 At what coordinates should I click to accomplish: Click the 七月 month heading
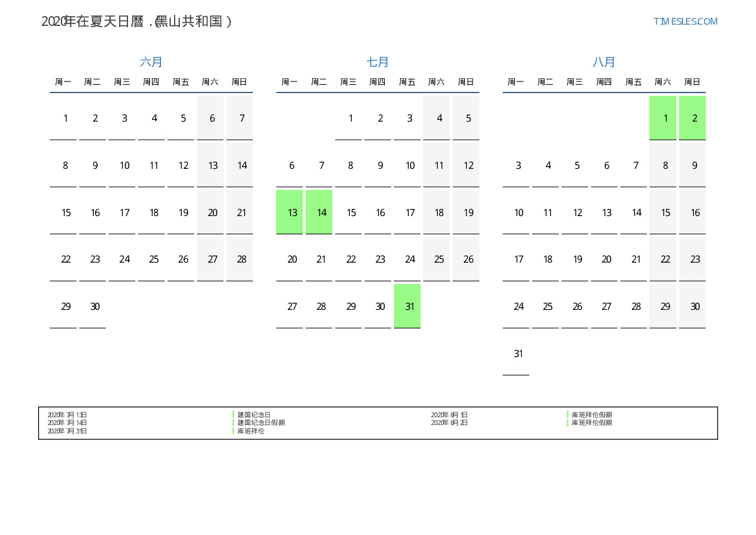pos(378,62)
